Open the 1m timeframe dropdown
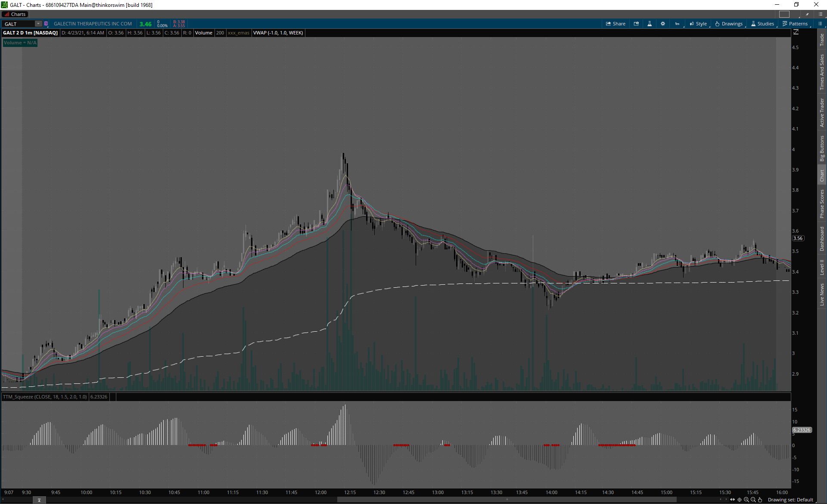Image resolution: width=827 pixels, height=504 pixels. click(678, 24)
